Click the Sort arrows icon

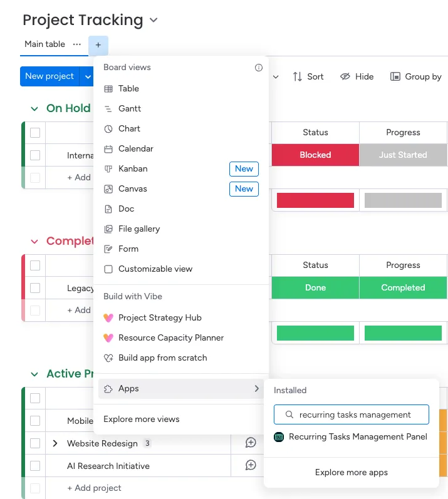pyautogui.click(x=298, y=76)
